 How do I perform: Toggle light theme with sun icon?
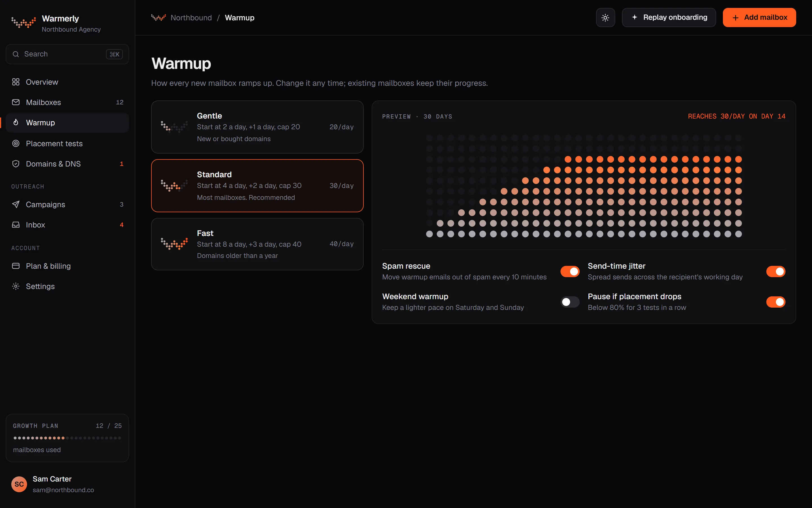[x=605, y=17]
